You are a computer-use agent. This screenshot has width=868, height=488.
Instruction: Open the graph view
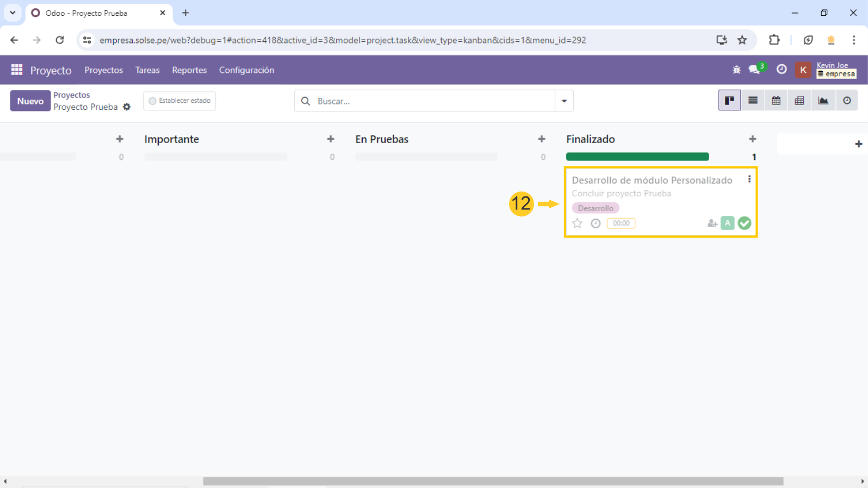[823, 101]
